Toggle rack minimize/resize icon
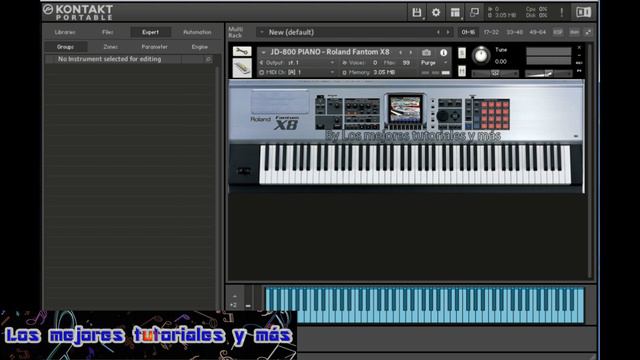This screenshot has width=640, height=360. pyautogui.click(x=588, y=32)
